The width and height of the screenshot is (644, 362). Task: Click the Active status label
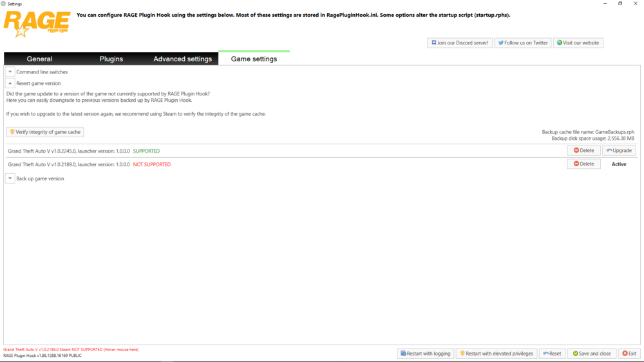(x=619, y=164)
